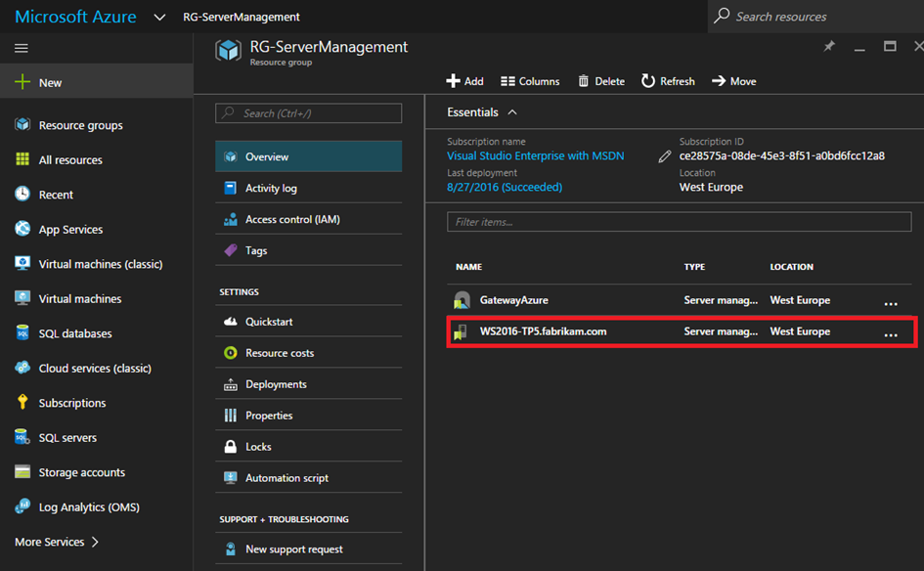This screenshot has height=571, width=924.
Task: Open Deployments settings item
Action: [308, 383]
